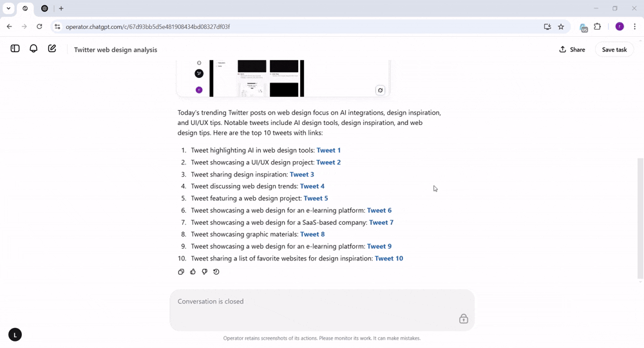Click the Save task button
Screen dimensions: 644x348
[x=614, y=50]
